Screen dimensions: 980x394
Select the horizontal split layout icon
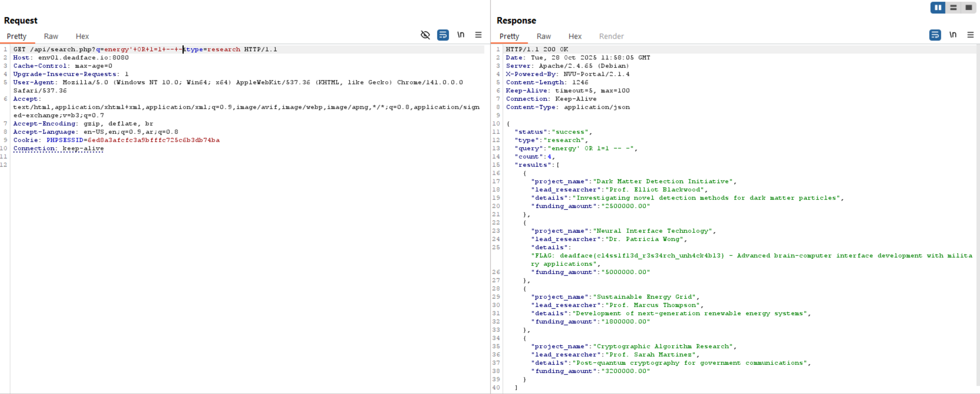click(x=954, y=7)
